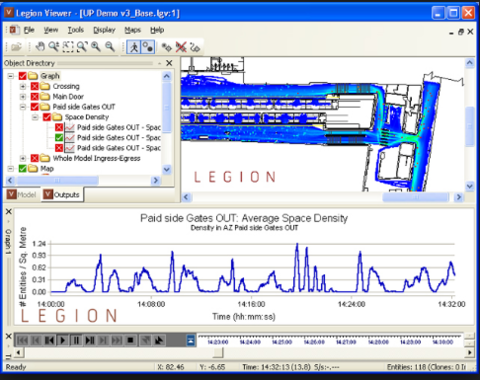The image size is (480, 380).
Task: Click the Play button in playback bar
Action: click(63, 340)
